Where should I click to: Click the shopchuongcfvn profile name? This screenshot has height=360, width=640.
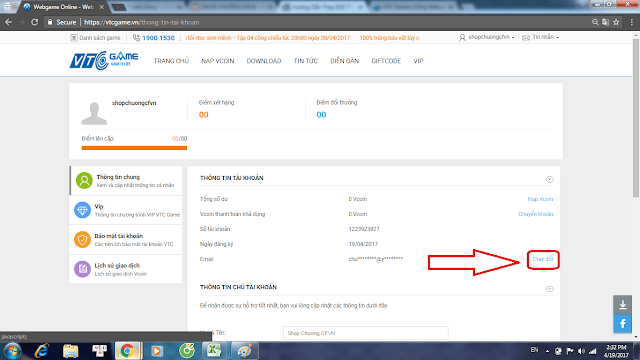pos(134,103)
